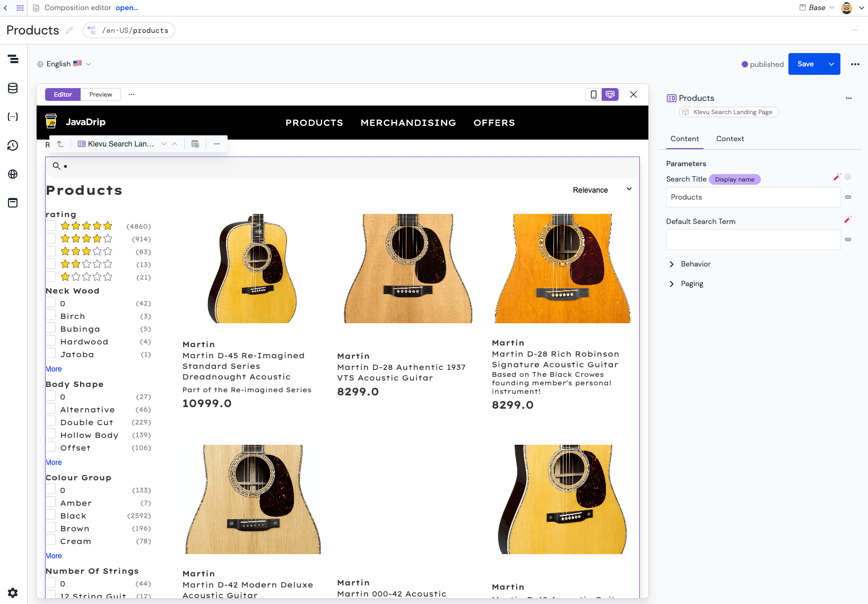The width and height of the screenshot is (868, 604).
Task: Click the magic wand next to Default Search Term
Action: point(848,219)
